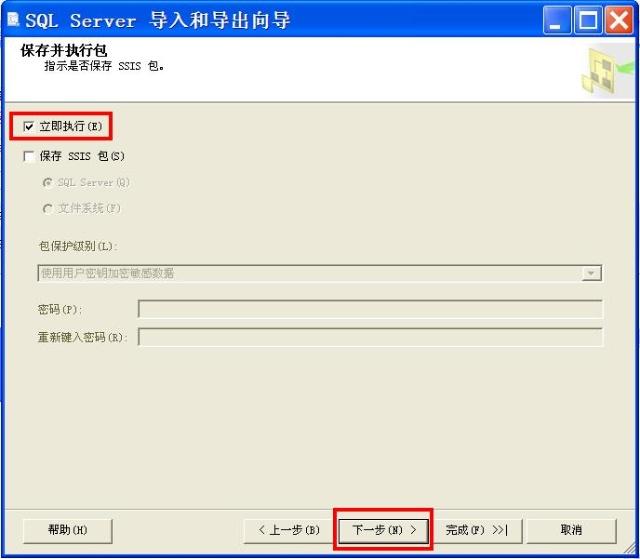Open the 包保护级别 dropdown arrow

(x=591, y=273)
